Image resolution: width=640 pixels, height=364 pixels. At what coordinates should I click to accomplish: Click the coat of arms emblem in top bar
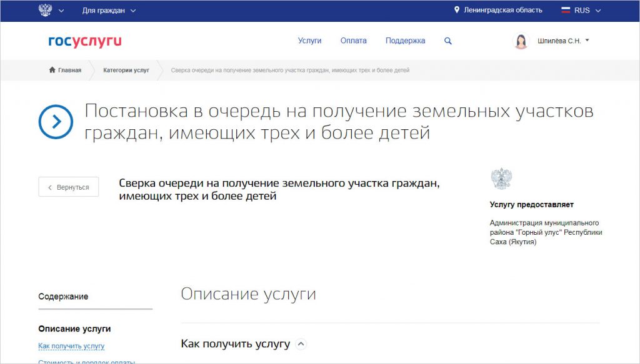45,10
